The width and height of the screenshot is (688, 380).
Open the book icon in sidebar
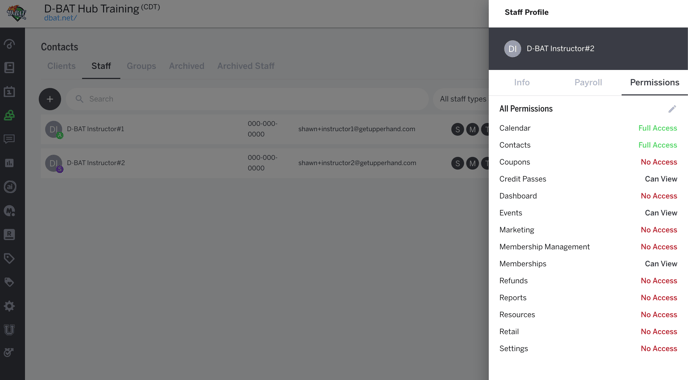[9, 68]
